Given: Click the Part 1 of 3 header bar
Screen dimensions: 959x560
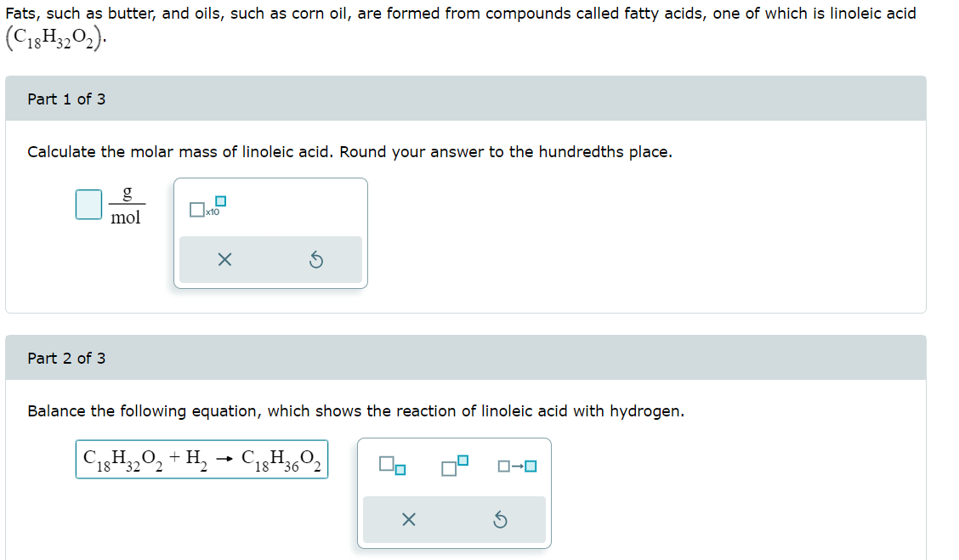Looking at the screenshot, I should (466, 99).
